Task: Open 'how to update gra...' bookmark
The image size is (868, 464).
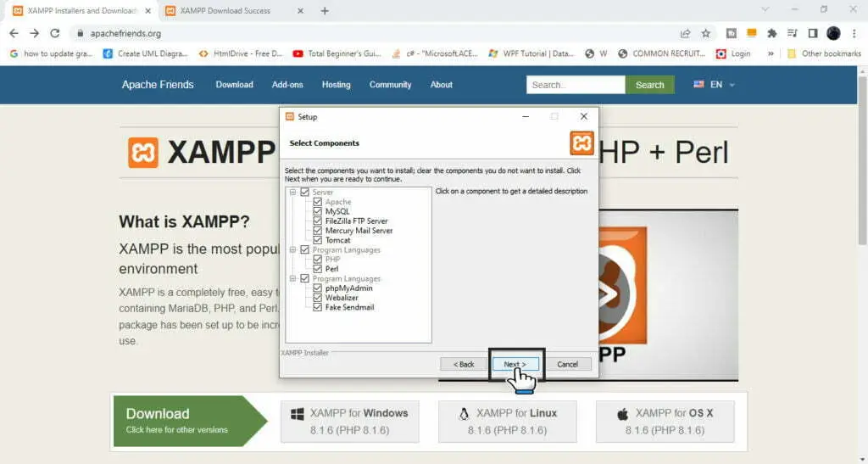Action: pos(51,53)
